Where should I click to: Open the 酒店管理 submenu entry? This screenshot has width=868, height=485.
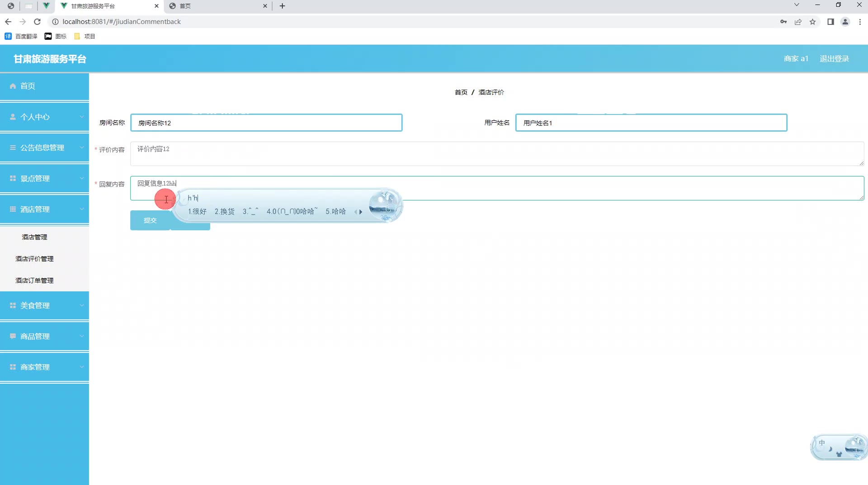click(34, 237)
